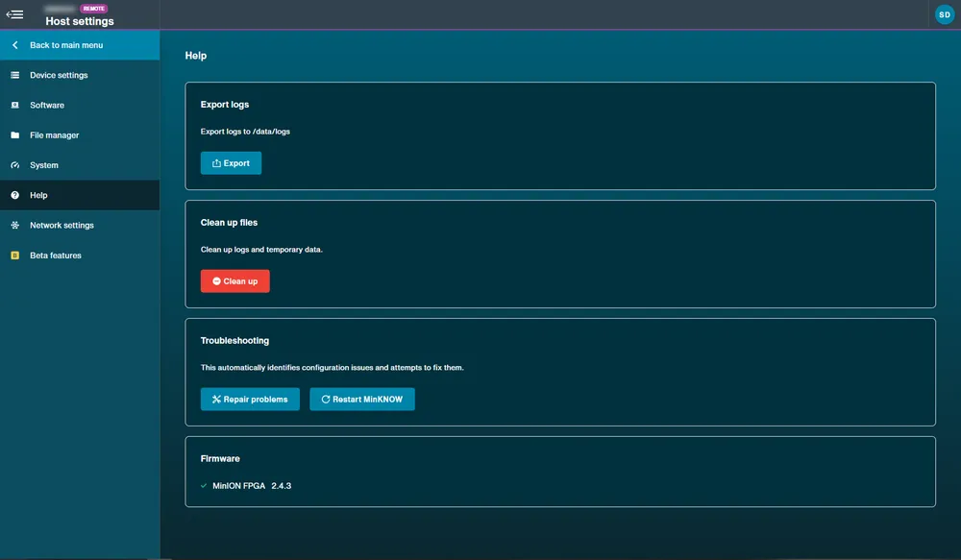The image size is (961, 560).
Task: Click the red Clean up button
Action: (x=234, y=281)
